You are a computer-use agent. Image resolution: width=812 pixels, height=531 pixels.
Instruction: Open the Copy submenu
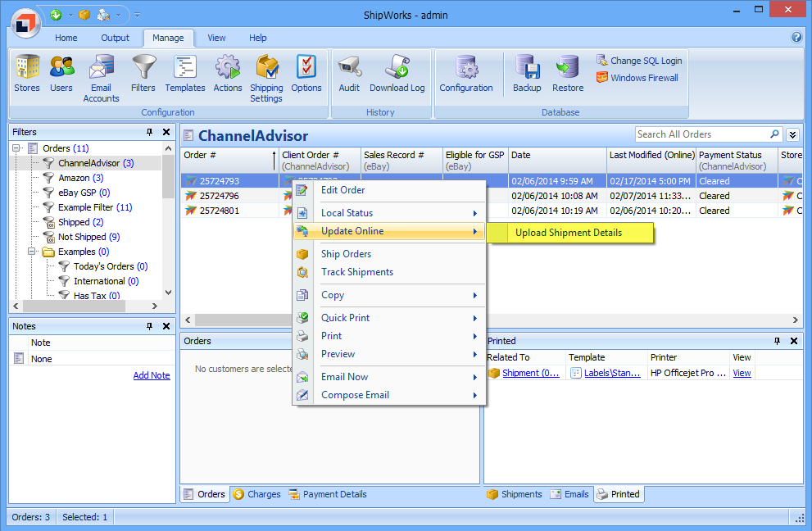point(389,295)
